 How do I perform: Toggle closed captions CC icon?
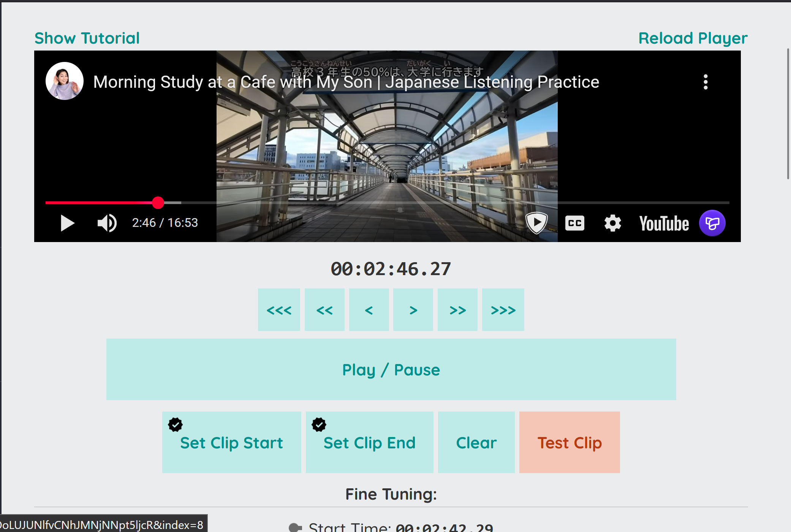pyautogui.click(x=574, y=223)
